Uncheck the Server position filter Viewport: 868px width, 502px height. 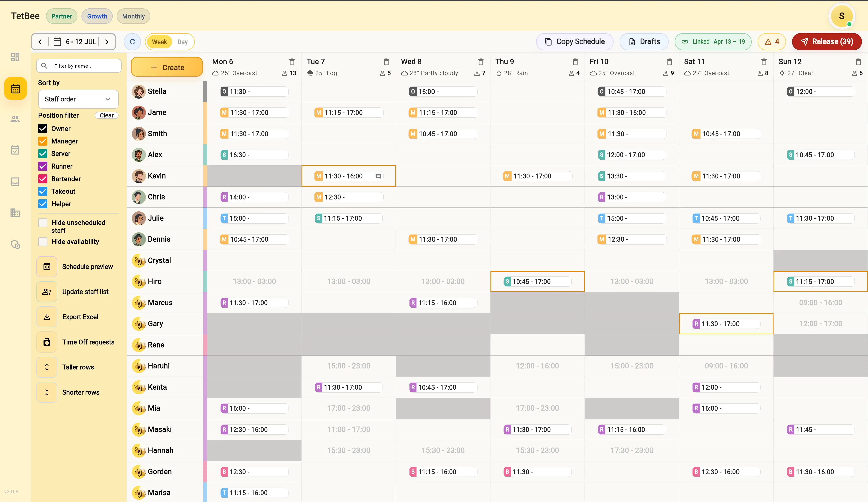tap(43, 154)
